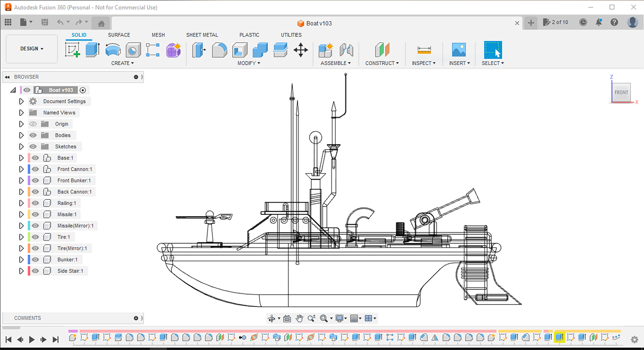Open the Home tab icon
The width and height of the screenshot is (644, 350).
101,23
